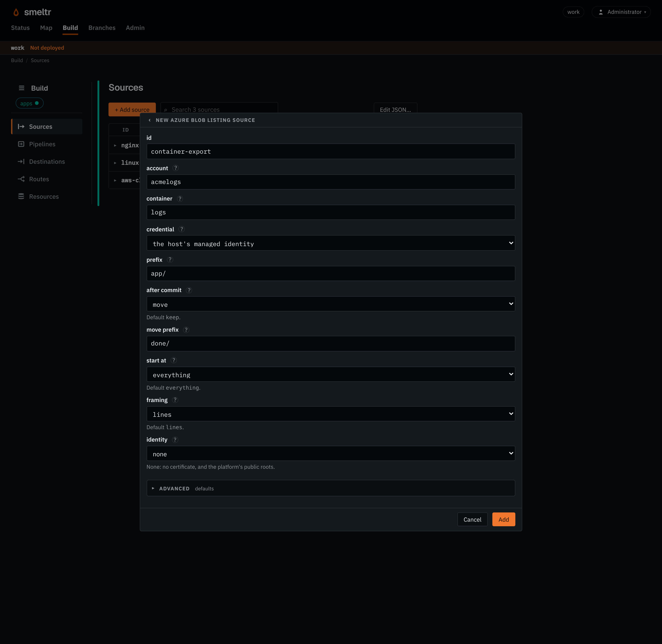Open help icon next to container

180,198
